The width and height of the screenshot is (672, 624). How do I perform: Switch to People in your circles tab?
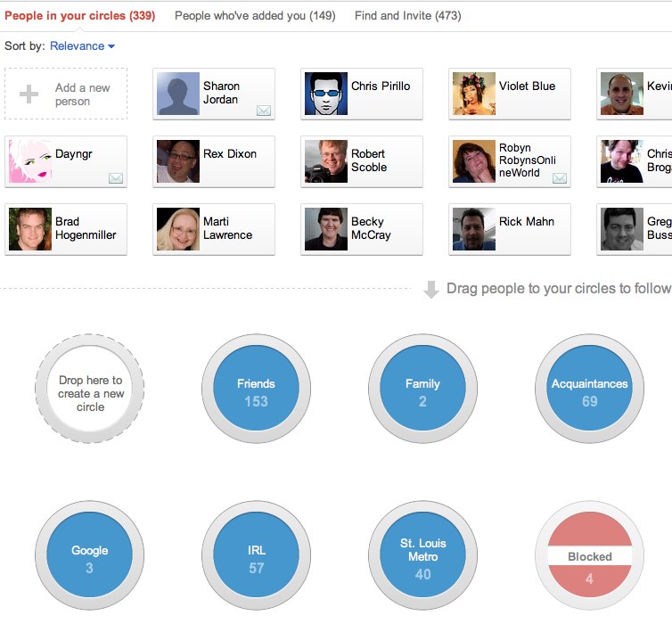click(78, 15)
